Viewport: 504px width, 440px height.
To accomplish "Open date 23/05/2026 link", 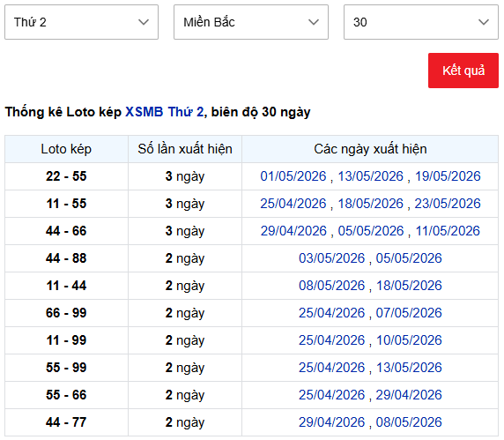I will pyautogui.click(x=448, y=204).
